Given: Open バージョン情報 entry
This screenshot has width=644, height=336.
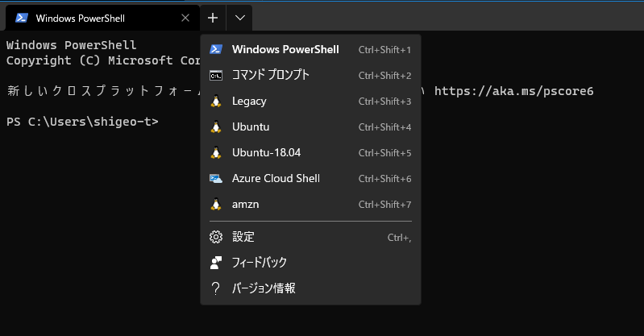Looking at the screenshot, I should tap(310, 288).
